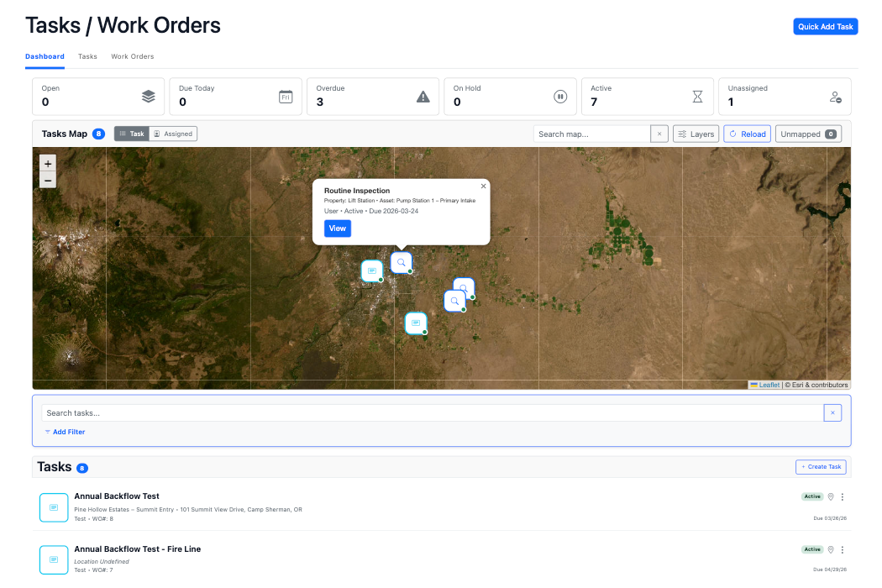Image resolution: width=882 pixels, height=588 pixels.
Task: Switch to the Tasks tab
Action: click(x=87, y=56)
